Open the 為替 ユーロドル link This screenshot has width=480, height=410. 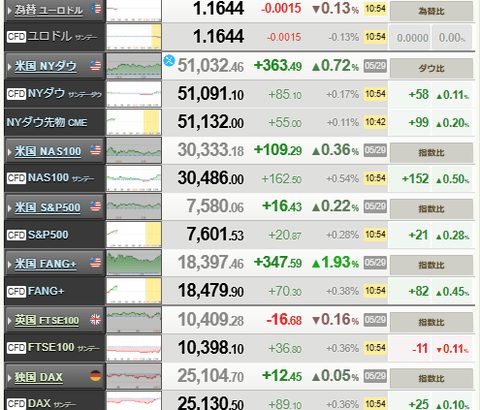[49, 10]
